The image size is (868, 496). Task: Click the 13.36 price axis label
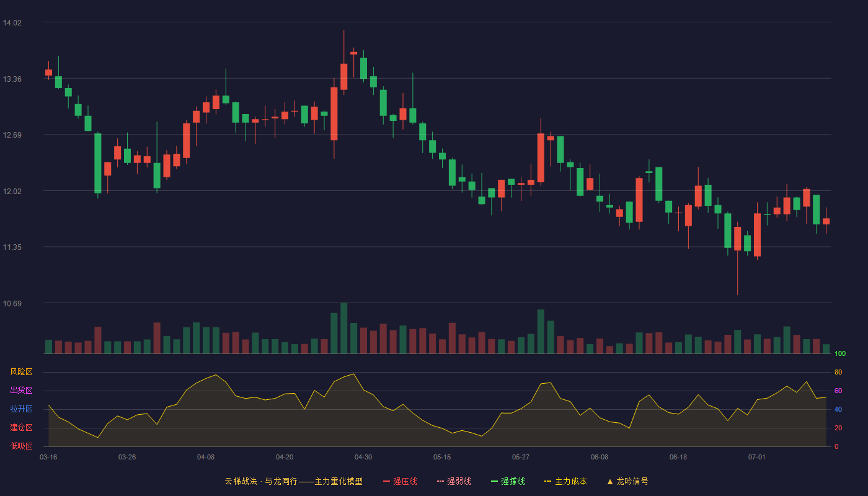[12, 79]
